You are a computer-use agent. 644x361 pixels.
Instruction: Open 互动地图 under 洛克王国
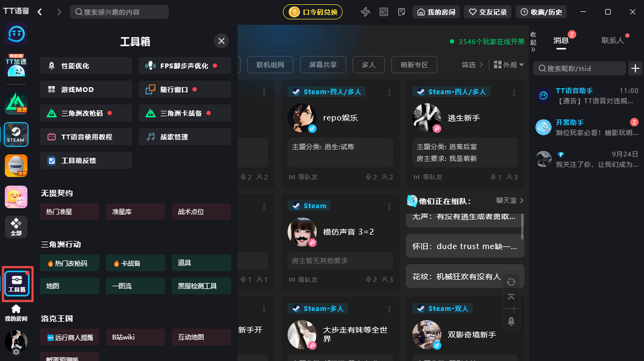pos(201,337)
